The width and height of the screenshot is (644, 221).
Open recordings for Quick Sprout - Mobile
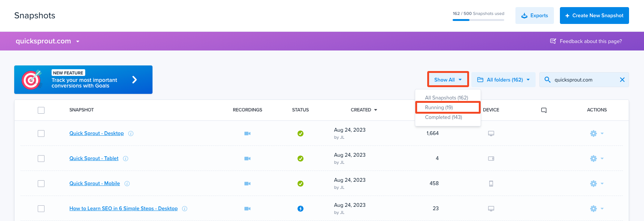pyautogui.click(x=247, y=184)
